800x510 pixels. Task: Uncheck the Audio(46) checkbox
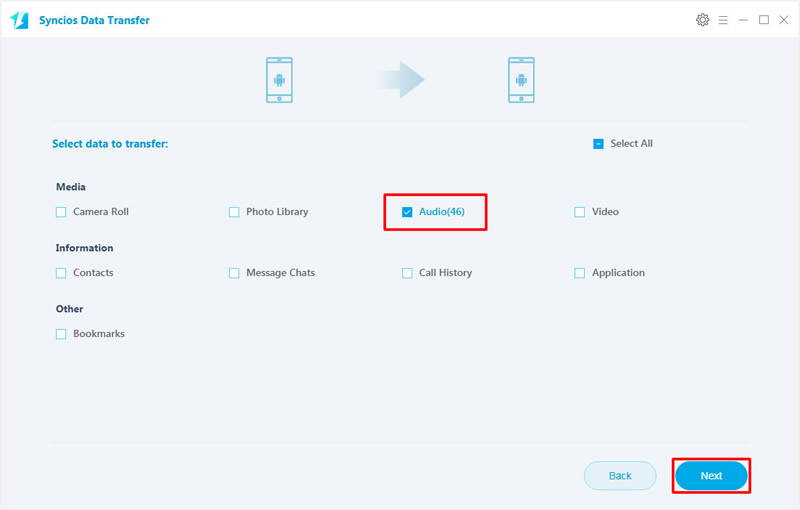point(407,212)
